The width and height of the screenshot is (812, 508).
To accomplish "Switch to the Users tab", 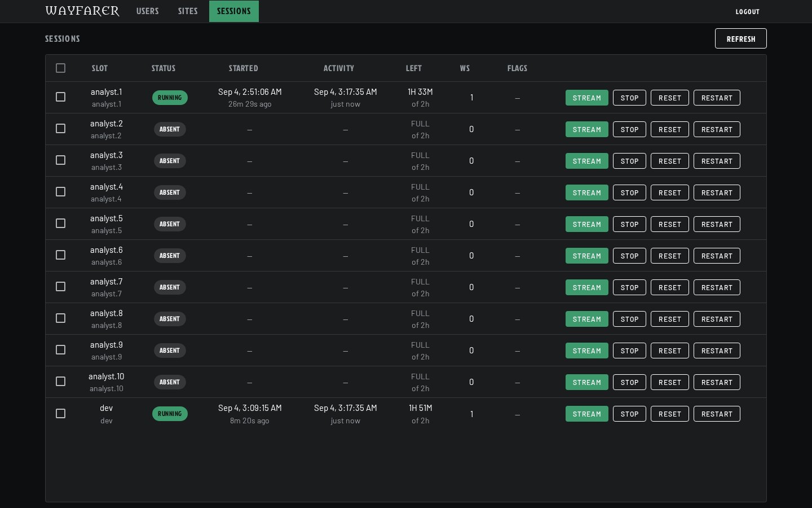I will click(148, 11).
